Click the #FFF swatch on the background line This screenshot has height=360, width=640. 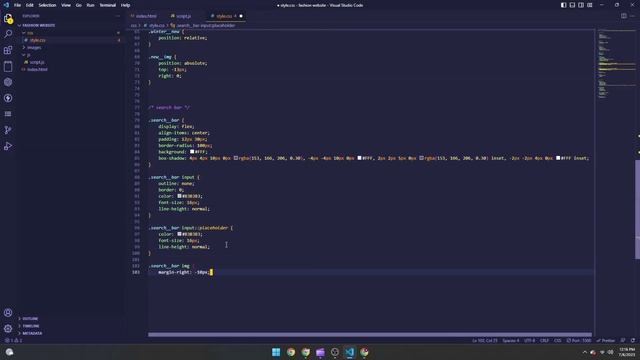pyautogui.click(x=192, y=152)
